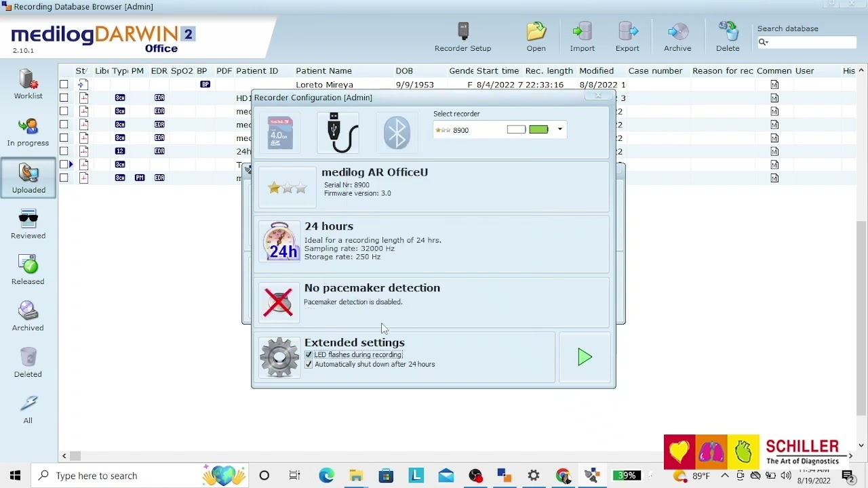Open comment icon in Loreto Mireya row
The image size is (868, 488).
[x=774, y=84]
